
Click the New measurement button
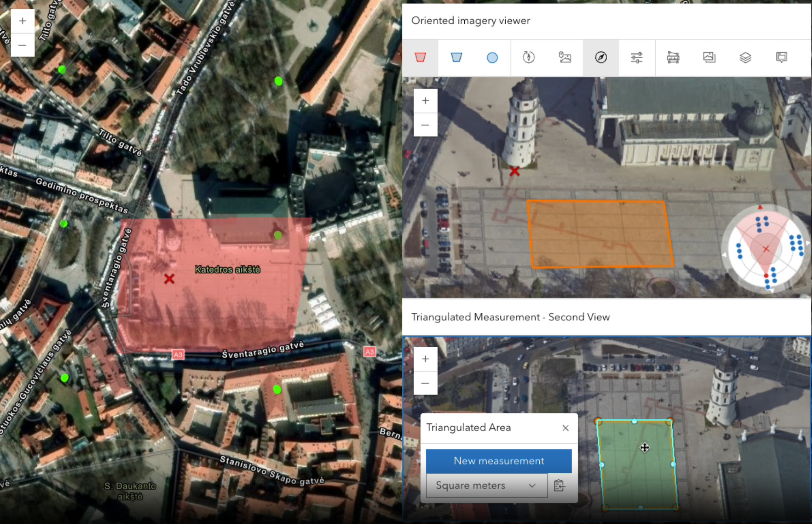click(499, 461)
